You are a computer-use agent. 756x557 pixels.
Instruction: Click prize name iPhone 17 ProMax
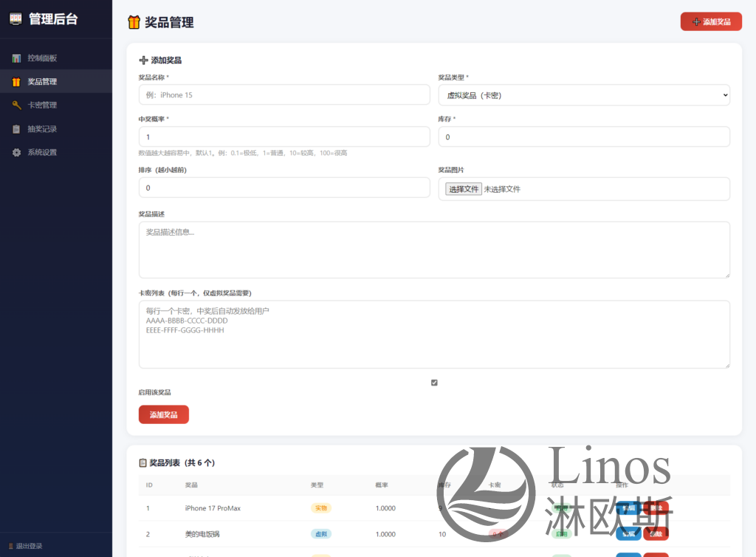point(213,508)
